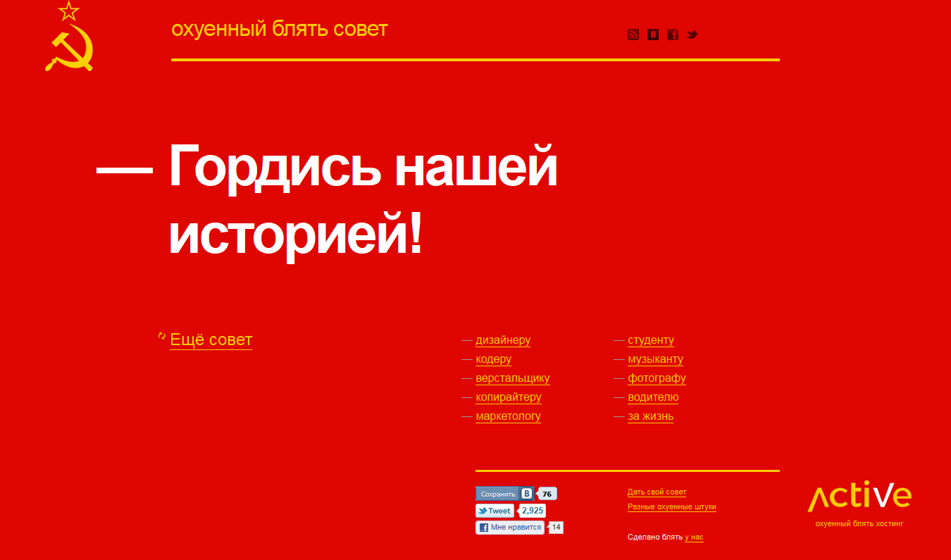Click the hammer and sickle logo

point(69,37)
